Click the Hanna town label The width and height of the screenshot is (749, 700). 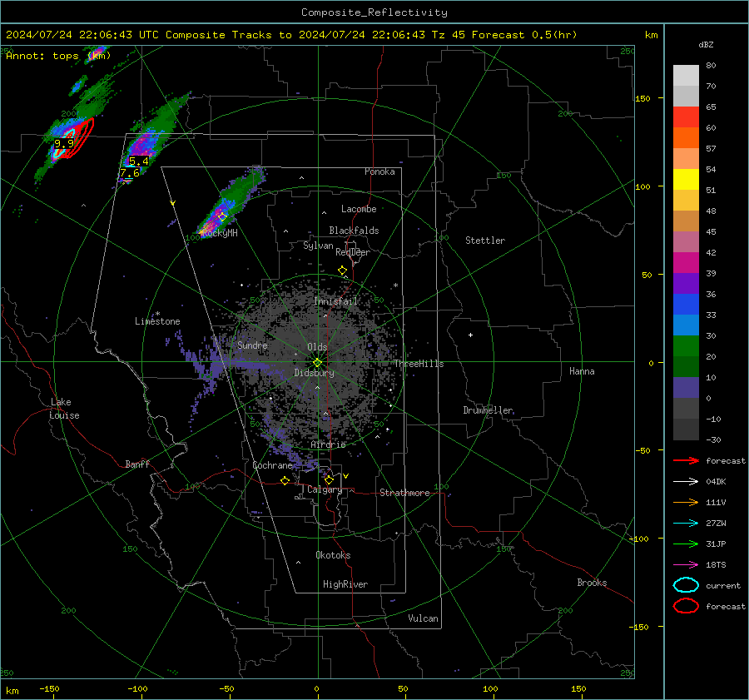582,371
